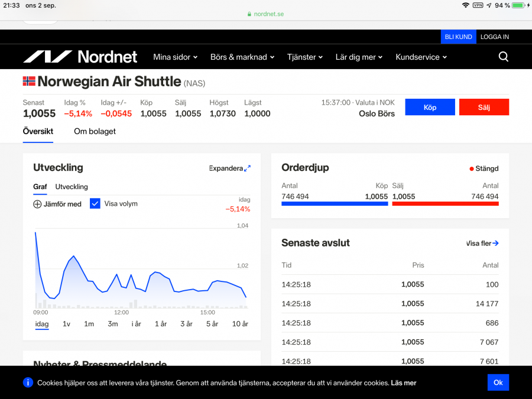The image size is (532, 399).
Task: Click the blue Köp order depth bar
Action: click(335, 203)
